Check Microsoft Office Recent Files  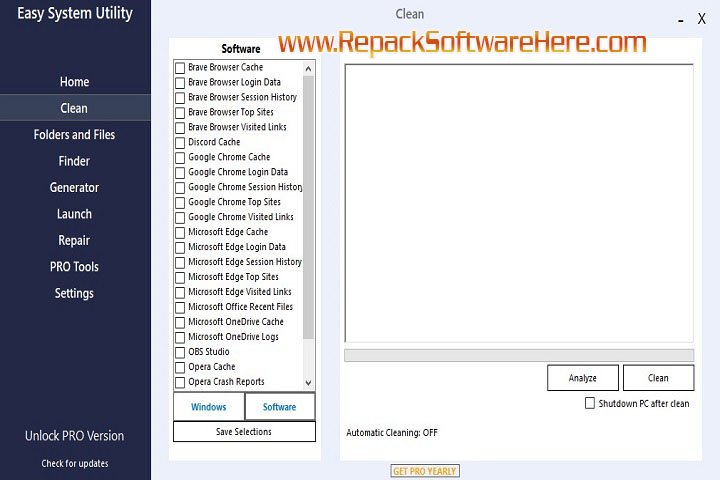click(x=180, y=307)
